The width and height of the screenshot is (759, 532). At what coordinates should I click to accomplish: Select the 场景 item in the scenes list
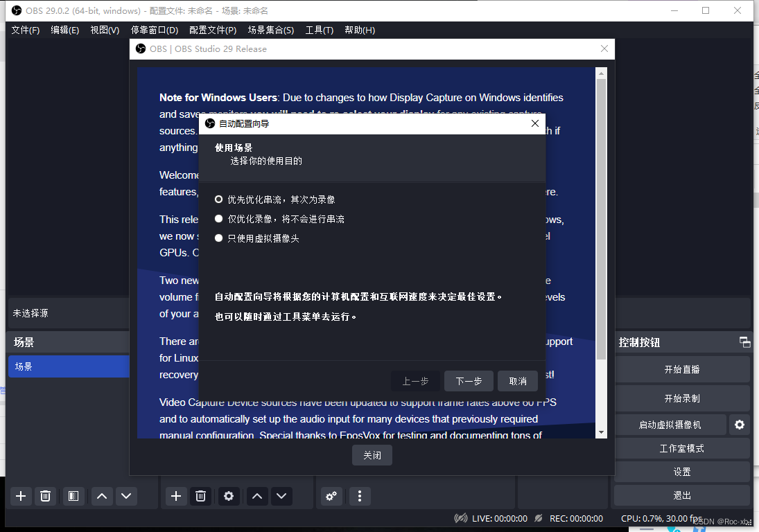pos(68,366)
